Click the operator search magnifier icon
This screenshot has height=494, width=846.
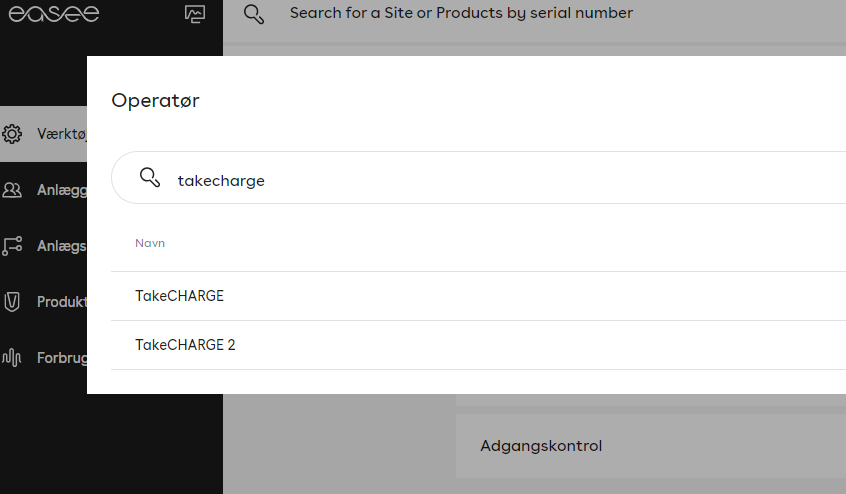click(150, 178)
